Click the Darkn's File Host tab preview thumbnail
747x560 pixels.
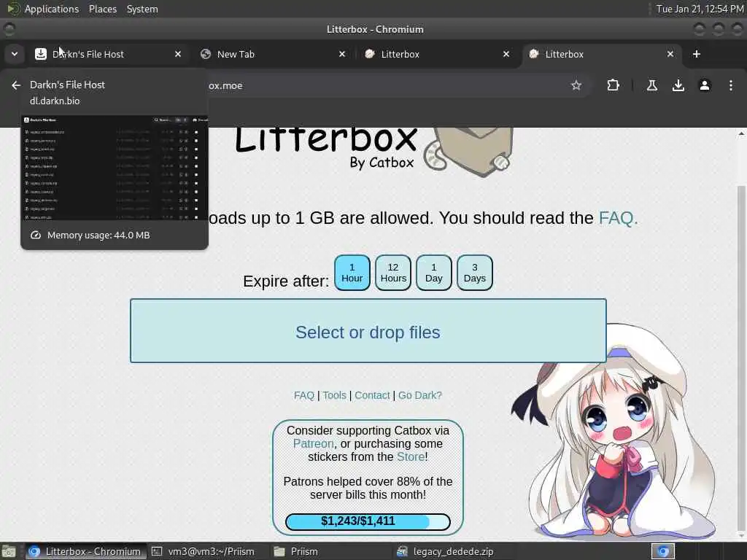(x=115, y=167)
